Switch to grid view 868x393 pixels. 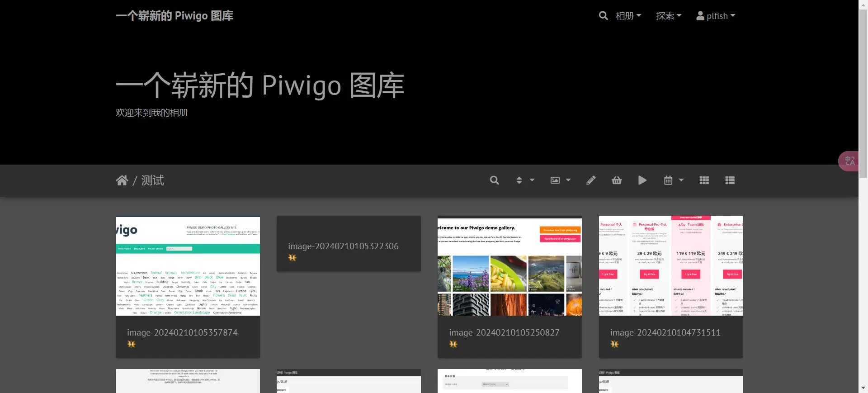coord(704,180)
